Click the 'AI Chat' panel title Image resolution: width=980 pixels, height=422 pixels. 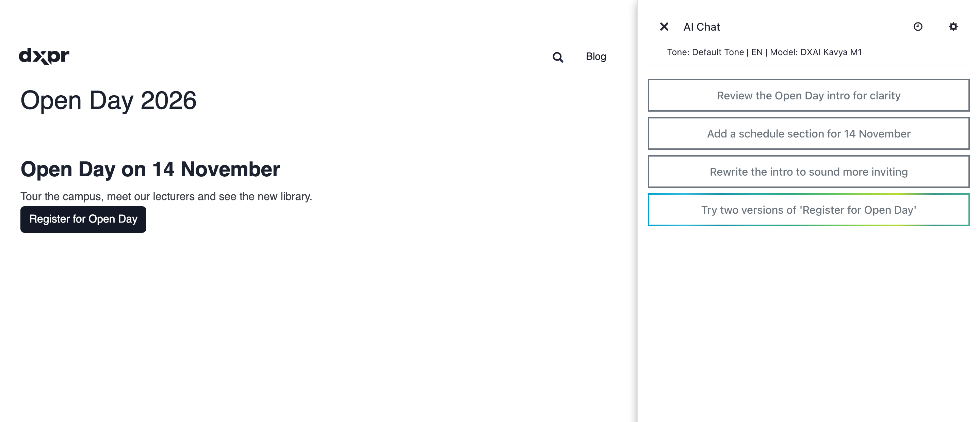(x=702, y=27)
